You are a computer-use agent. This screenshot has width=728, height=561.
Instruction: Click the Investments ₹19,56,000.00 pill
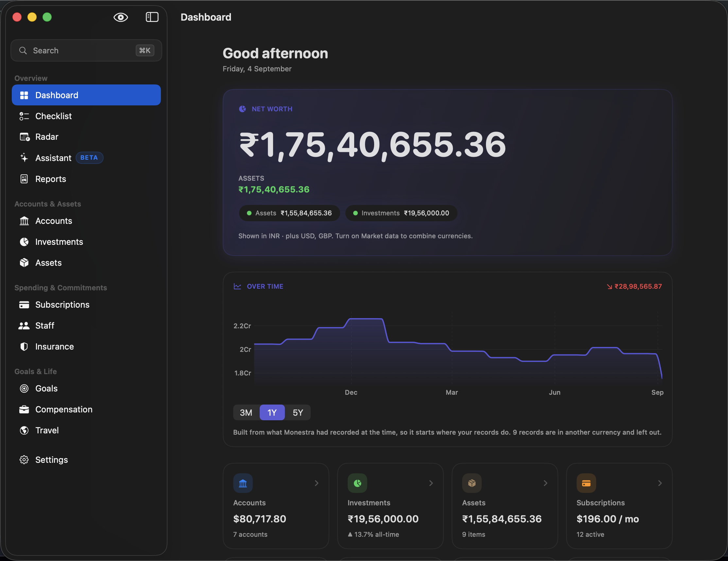[401, 213]
